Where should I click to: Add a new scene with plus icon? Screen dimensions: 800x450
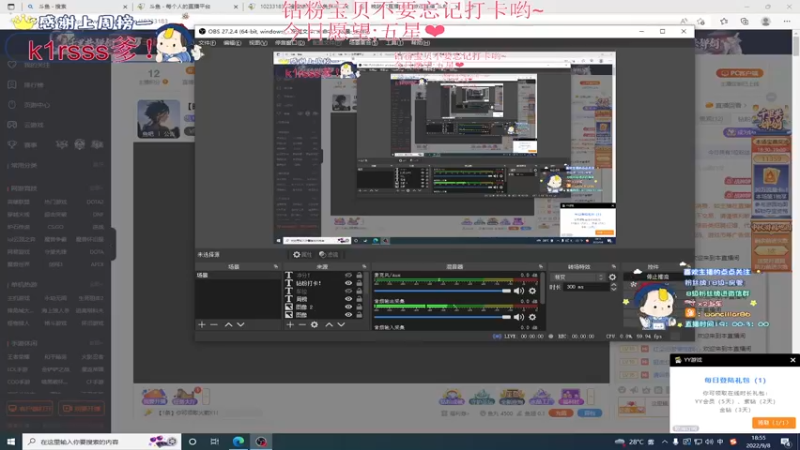pos(202,324)
